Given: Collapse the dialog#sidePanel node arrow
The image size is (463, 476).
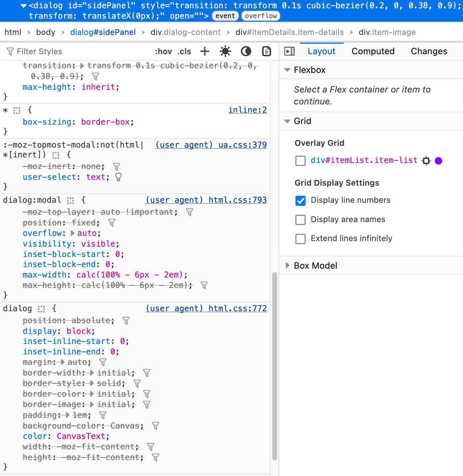Looking at the screenshot, I should pyautogui.click(x=24, y=6).
